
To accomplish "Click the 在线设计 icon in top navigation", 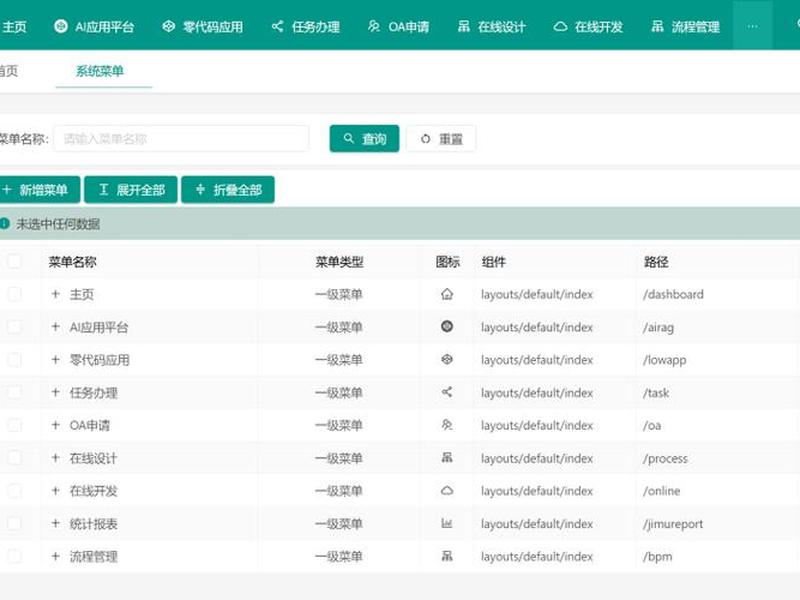I will pyautogui.click(x=463, y=26).
